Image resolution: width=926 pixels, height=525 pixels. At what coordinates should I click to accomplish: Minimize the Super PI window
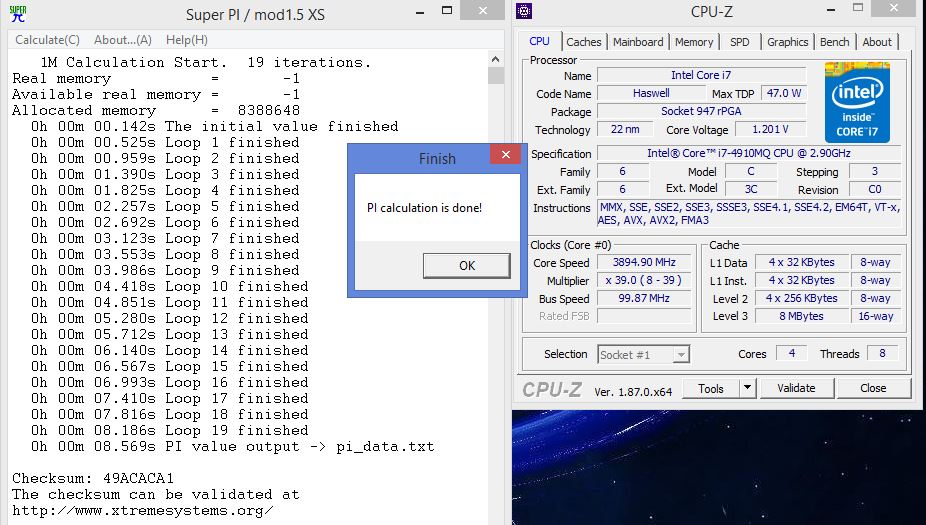coord(420,12)
